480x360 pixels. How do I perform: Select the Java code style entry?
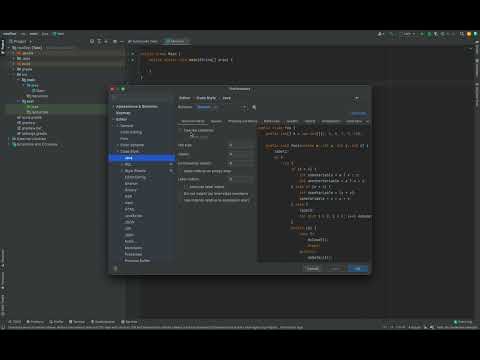coord(142,158)
